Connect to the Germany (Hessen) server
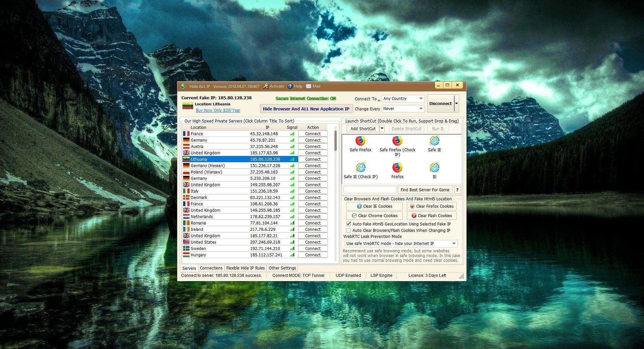The height and width of the screenshot is (349, 644). pos(313,165)
